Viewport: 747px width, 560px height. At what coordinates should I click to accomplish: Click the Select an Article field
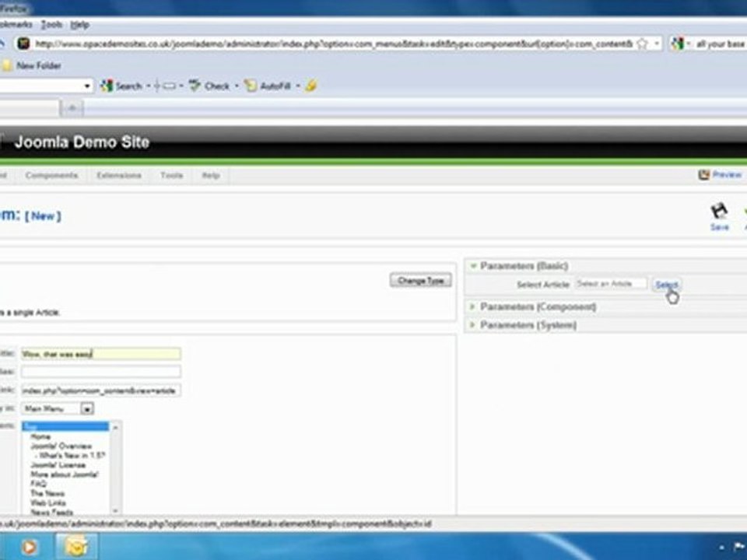click(612, 285)
